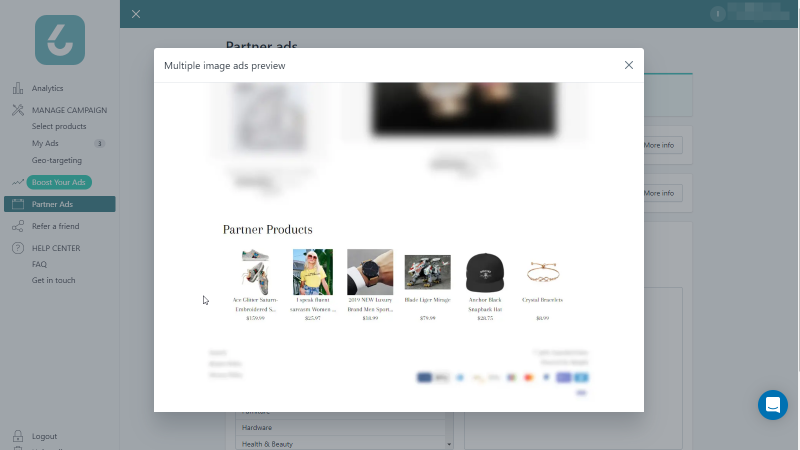Open the Get in touch link

tap(53, 280)
